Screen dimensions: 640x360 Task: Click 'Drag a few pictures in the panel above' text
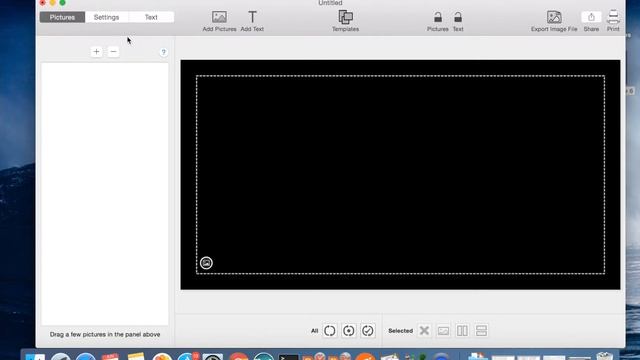coord(105,334)
